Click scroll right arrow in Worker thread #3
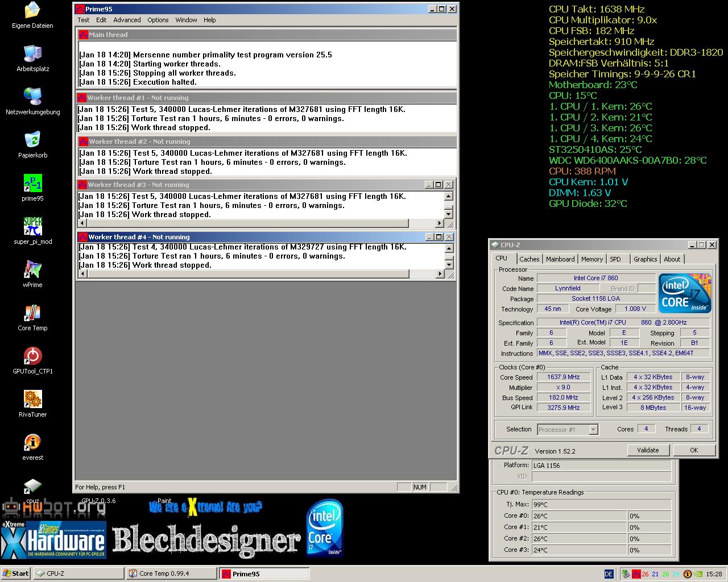The image size is (728, 582). pyautogui.click(x=440, y=223)
